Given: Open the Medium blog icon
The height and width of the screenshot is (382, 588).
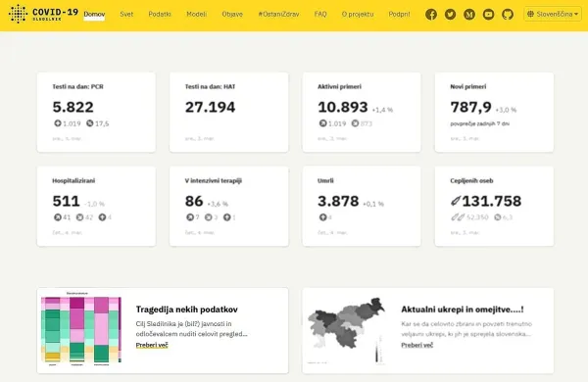Looking at the screenshot, I should [x=469, y=15].
